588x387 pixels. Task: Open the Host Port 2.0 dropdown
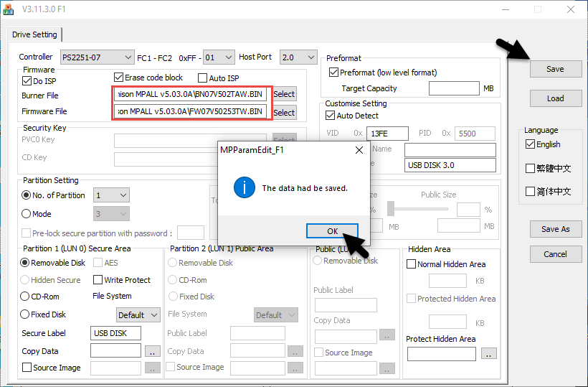tap(298, 57)
